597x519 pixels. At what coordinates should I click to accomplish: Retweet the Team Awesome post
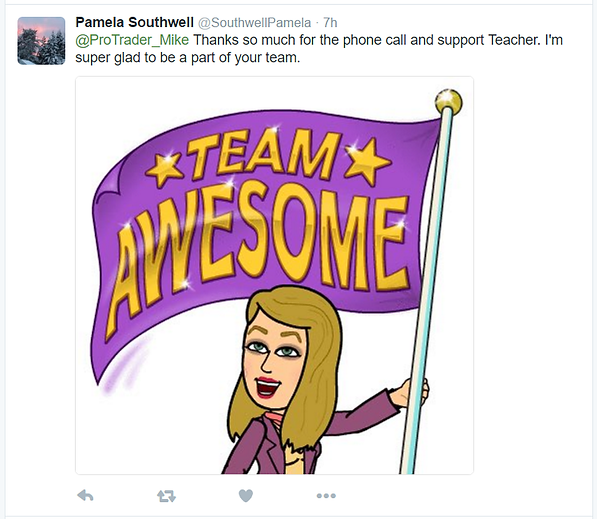(x=166, y=496)
